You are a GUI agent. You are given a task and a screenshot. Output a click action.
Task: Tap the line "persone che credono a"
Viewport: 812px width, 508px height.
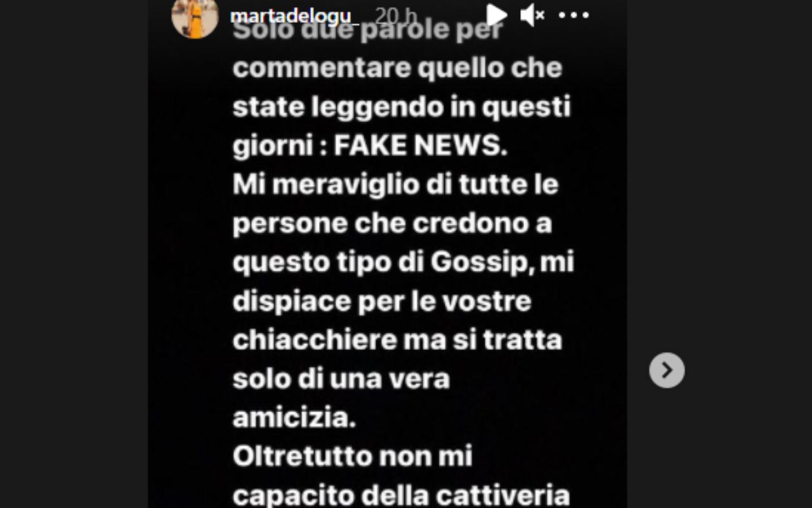(x=392, y=224)
